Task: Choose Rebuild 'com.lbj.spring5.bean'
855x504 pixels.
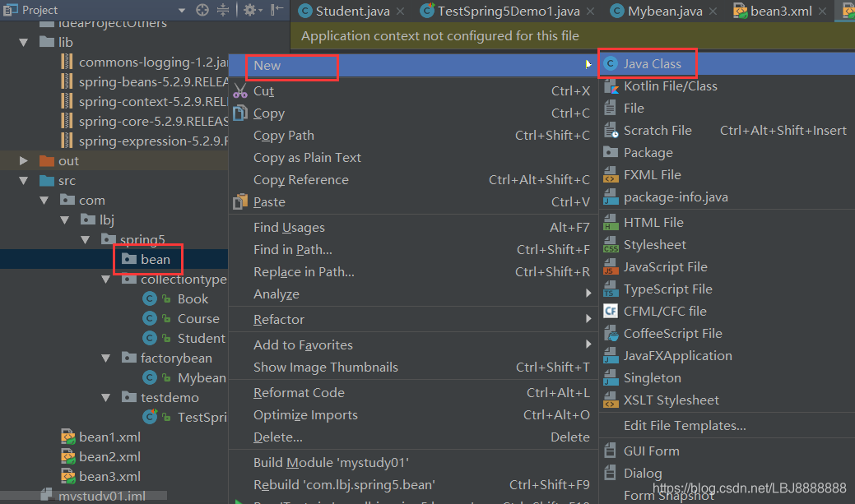Action: [413, 485]
